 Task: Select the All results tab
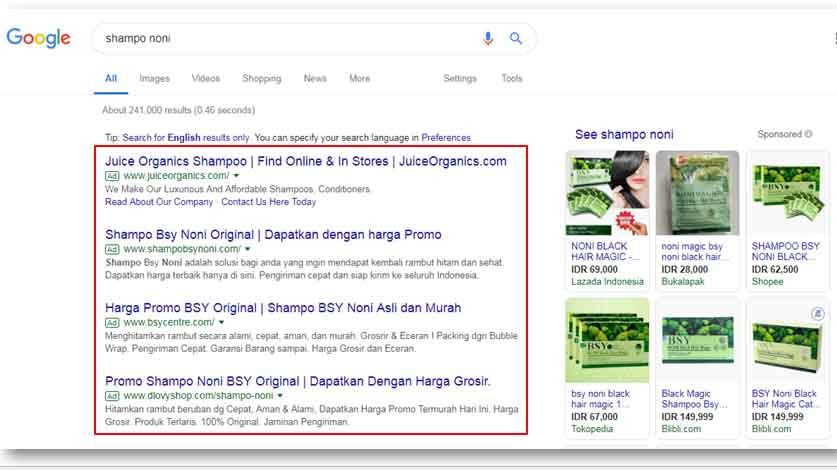[110, 79]
